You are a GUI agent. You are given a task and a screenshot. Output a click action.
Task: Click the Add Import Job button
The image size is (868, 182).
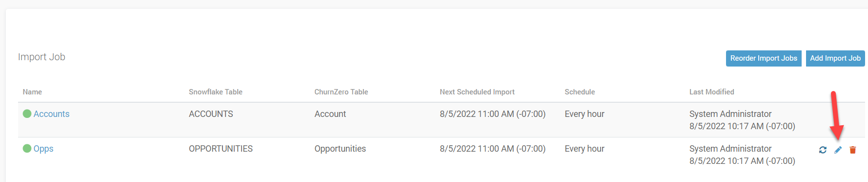point(835,58)
